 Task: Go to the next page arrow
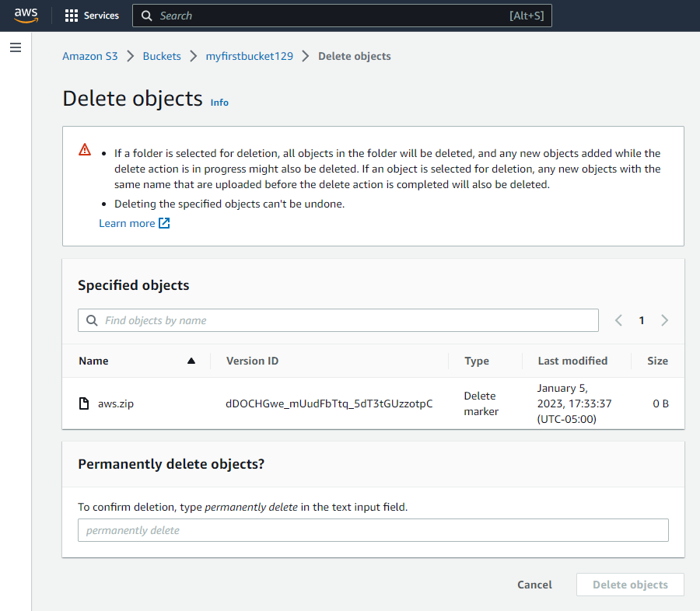(x=665, y=320)
